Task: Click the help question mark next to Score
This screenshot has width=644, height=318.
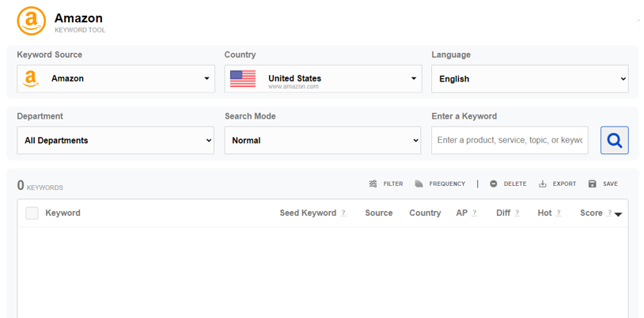Action: click(609, 213)
